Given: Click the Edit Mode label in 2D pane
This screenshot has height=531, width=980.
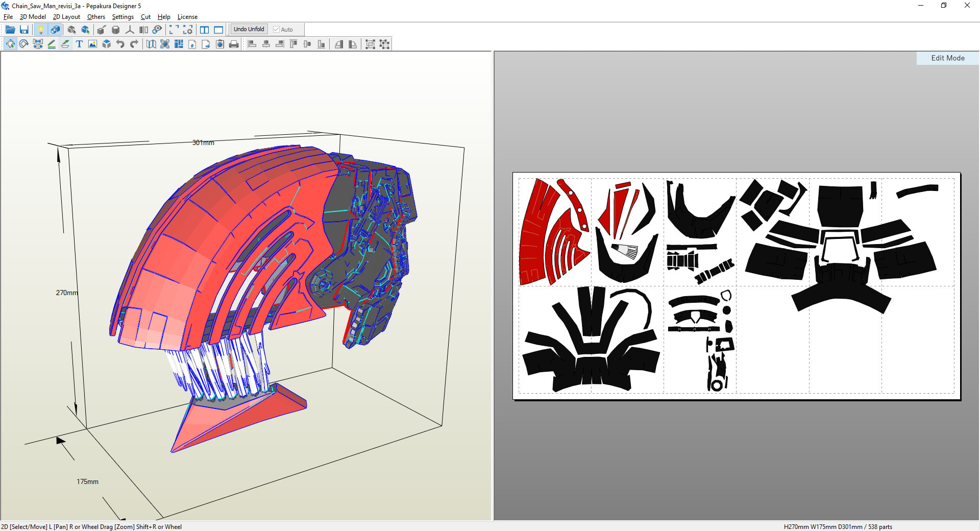Looking at the screenshot, I should click(x=947, y=58).
